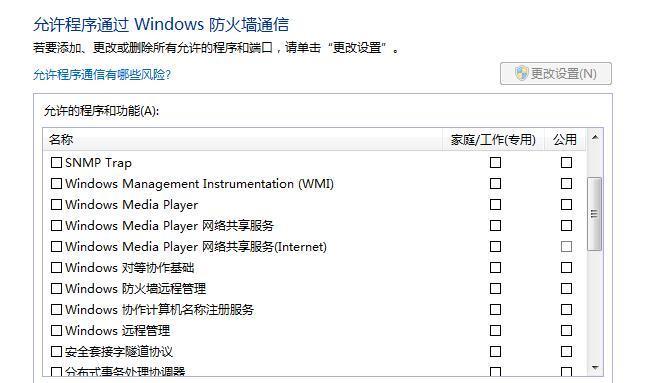Screen dimensions: 647x383
Task: Check the SNMP Trap name checkbox
Action: click(56, 163)
